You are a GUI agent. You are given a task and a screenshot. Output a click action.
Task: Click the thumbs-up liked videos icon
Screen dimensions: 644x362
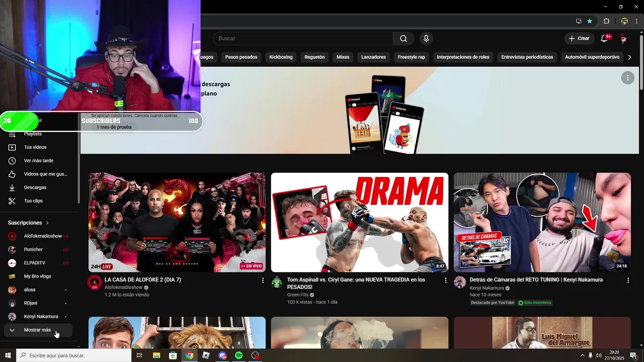tap(12, 174)
